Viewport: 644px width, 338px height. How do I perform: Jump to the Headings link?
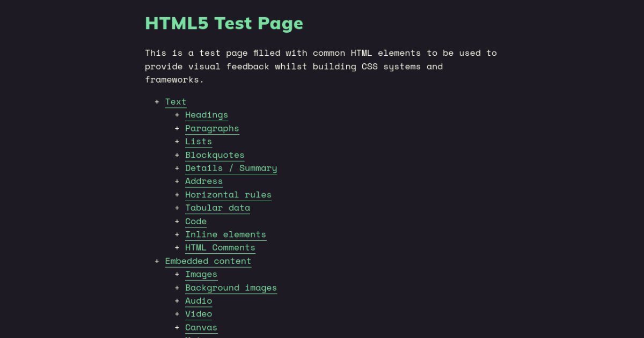coord(207,115)
